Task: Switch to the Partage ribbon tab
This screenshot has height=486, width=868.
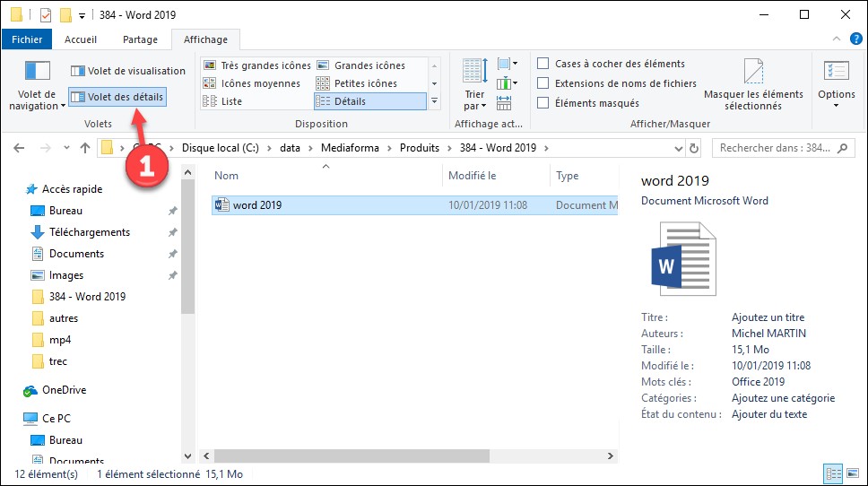Action: (x=140, y=39)
